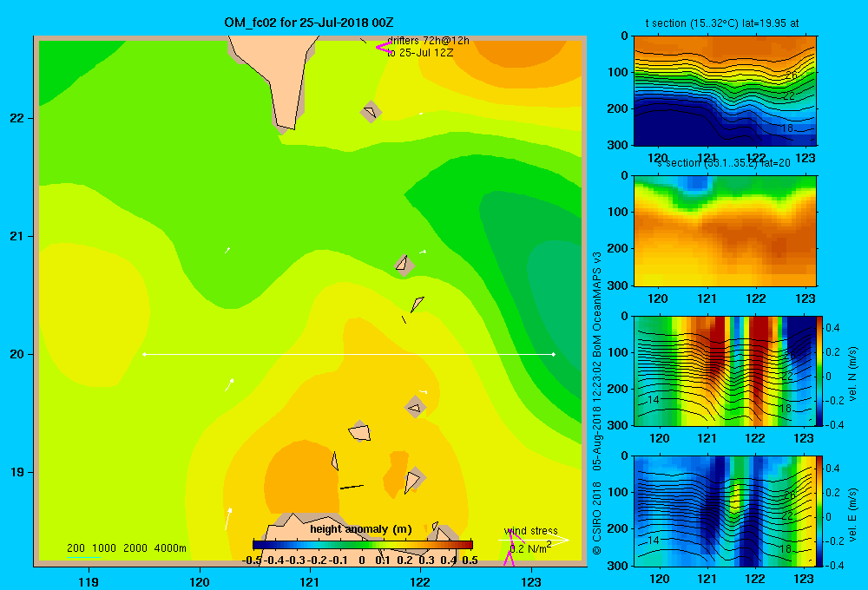Click latitude label 21 on main map axis
The width and height of the screenshot is (868, 590).
[x=16, y=236]
